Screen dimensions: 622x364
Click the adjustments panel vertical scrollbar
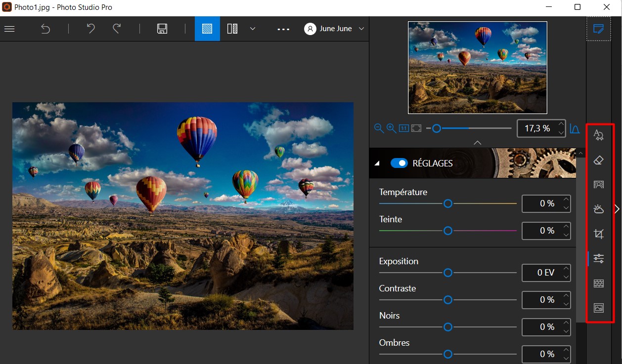coord(581,240)
